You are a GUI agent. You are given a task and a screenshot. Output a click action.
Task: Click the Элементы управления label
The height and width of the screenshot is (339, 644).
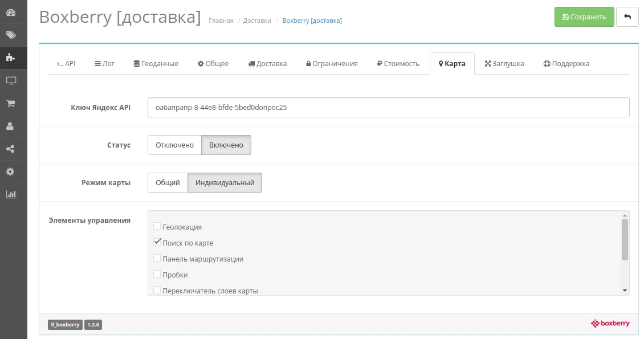(x=89, y=220)
